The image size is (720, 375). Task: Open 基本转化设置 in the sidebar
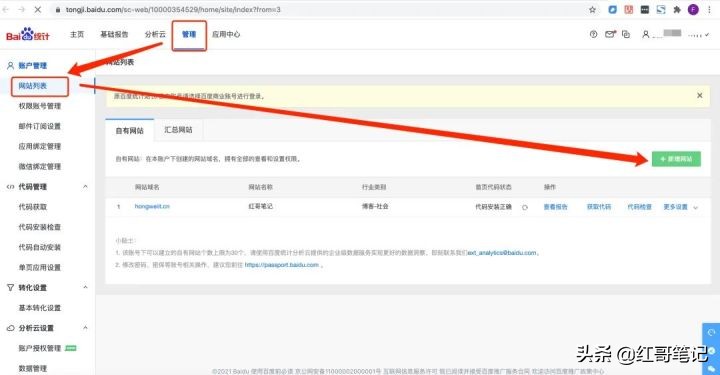point(39,308)
